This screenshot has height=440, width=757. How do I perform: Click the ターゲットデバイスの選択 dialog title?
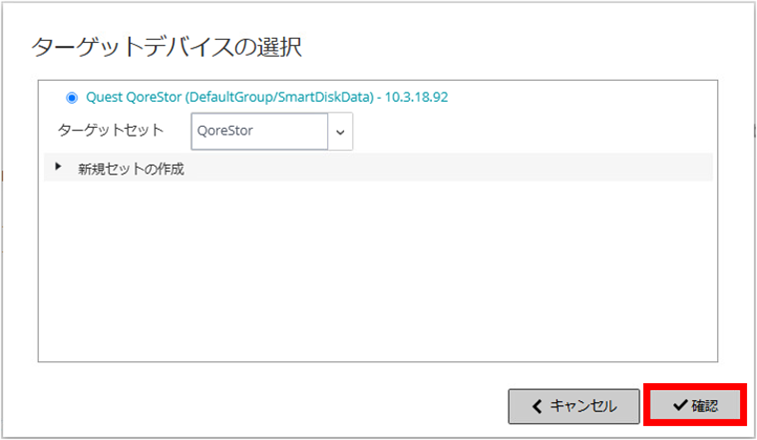point(167,47)
